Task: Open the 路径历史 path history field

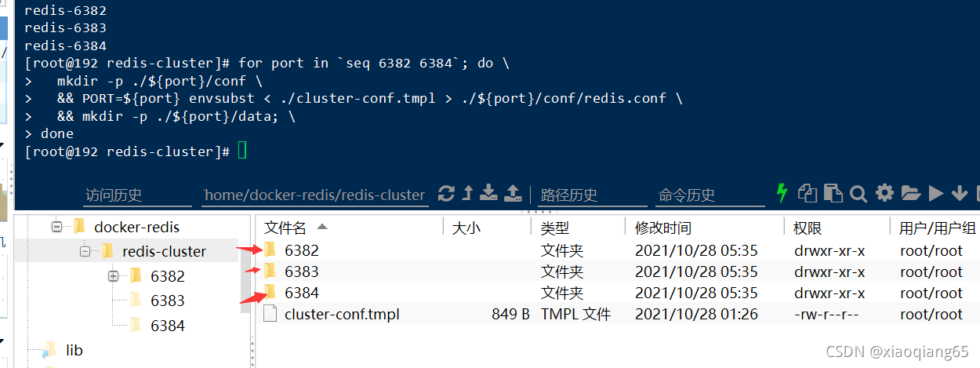Action: click(590, 195)
